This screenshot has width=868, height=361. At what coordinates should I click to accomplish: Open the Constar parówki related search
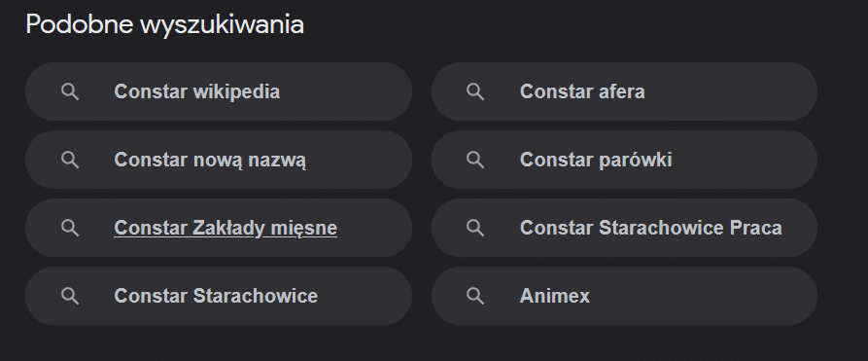pos(596,160)
